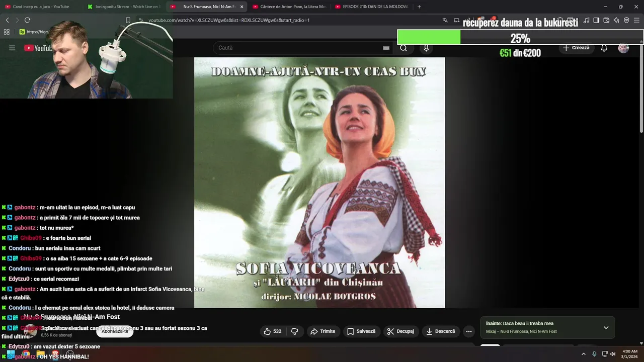Screen dimensions: 644x362
Task: Go to the YouTube home logo
Action: [x=38, y=48]
